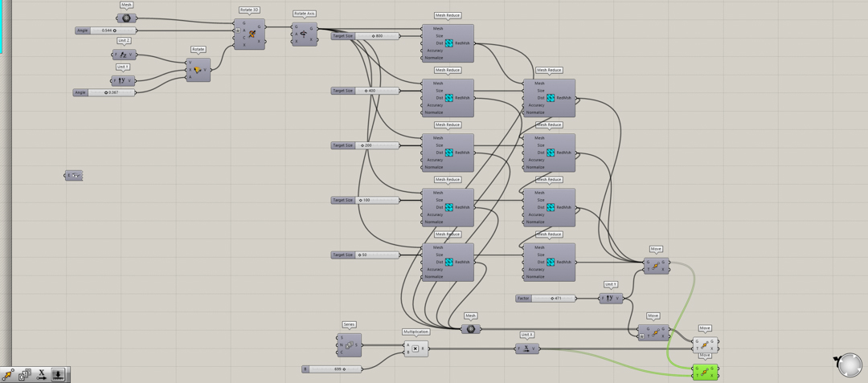868x383 pixels.
Task: Click the B slider with value 699
Action: (336, 369)
